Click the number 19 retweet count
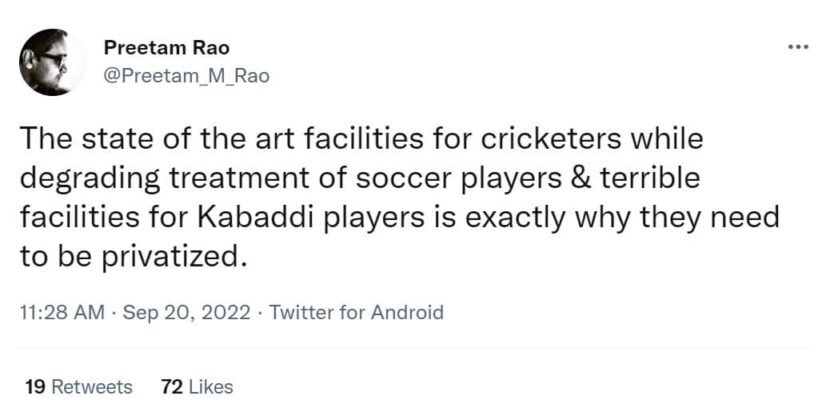The image size is (826, 420). click(33, 386)
